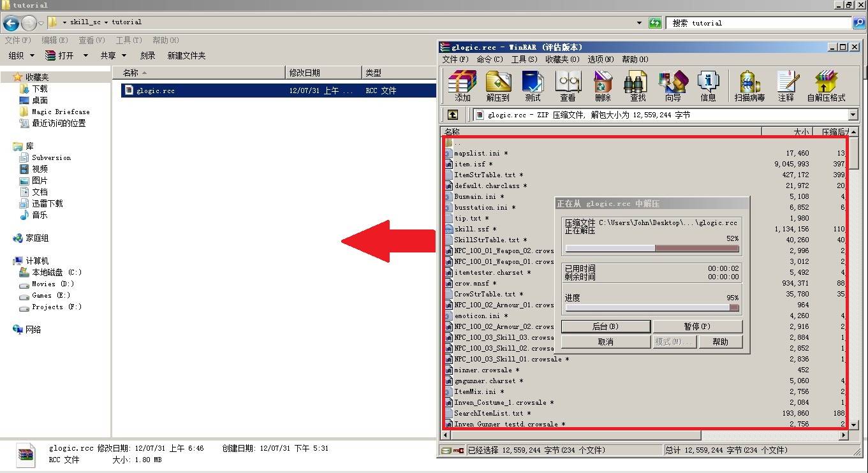Sort Explorer list by 修改日期 column

click(323, 73)
